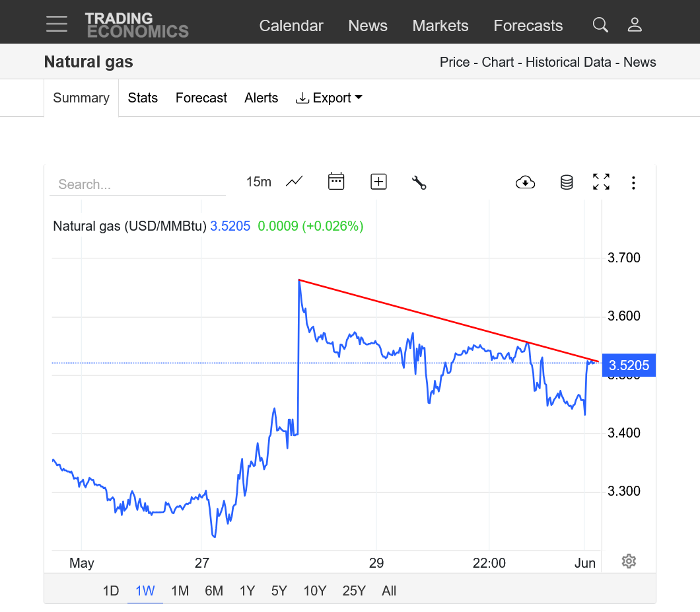The height and width of the screenshot is (612, 700).
Task: Open the user account icon
Action: [x=635, y=25]
